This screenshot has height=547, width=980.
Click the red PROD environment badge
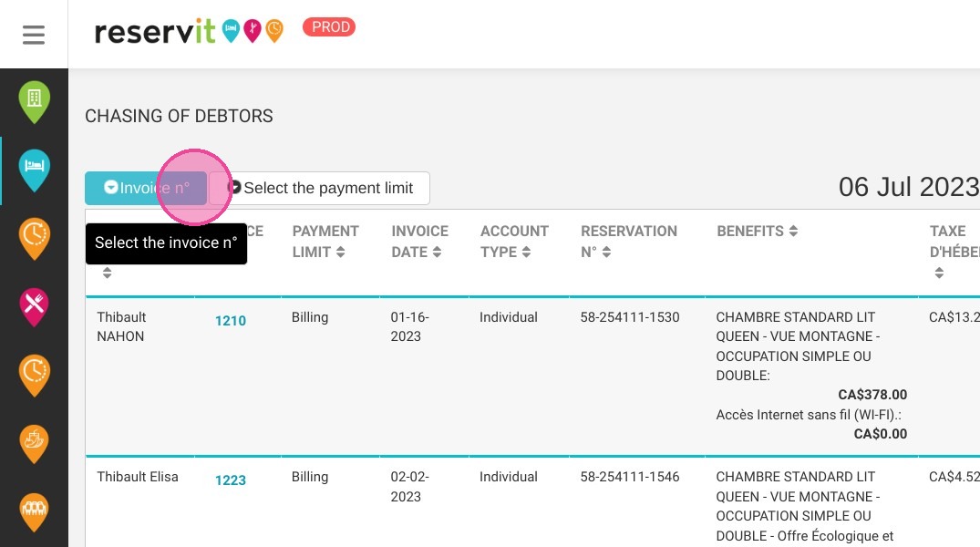pos(329,26)
